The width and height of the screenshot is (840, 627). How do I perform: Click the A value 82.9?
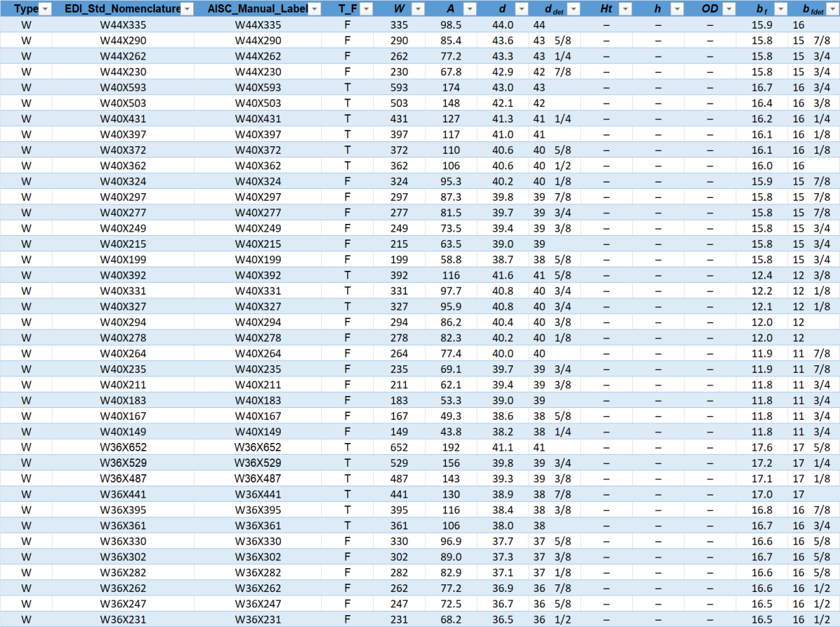pos(450,573)
